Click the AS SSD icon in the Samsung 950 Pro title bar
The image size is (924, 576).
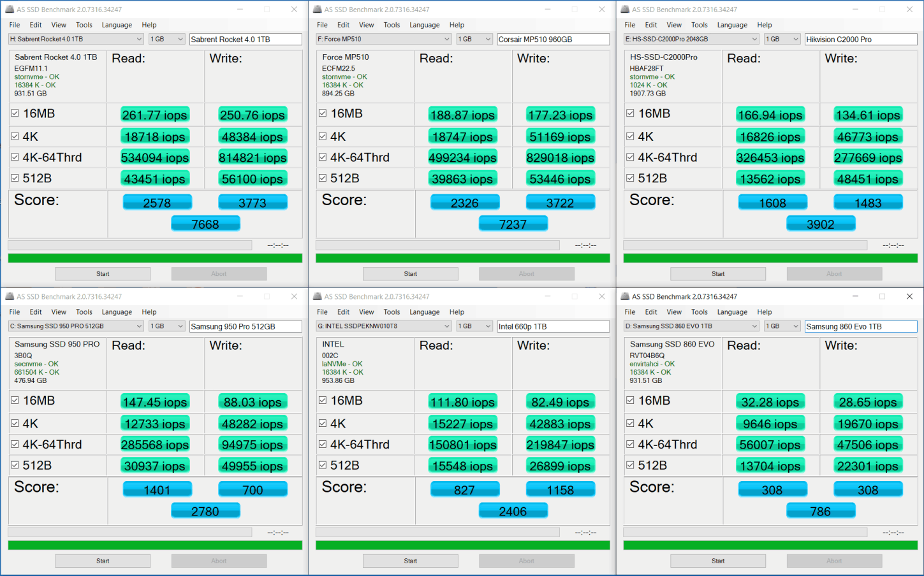(x=10, y=296)
